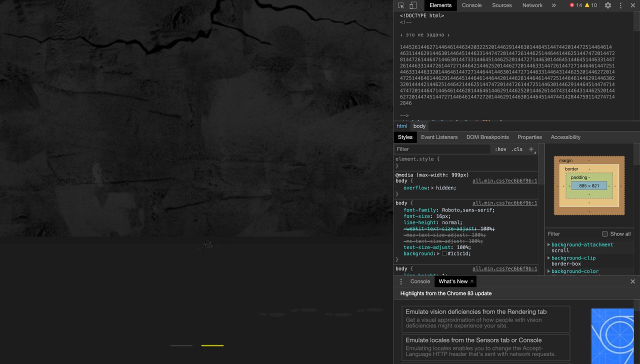Open the DOM Breakpoints tab
The width and height of the screenshot is (640, 364).
coord(487,137)
